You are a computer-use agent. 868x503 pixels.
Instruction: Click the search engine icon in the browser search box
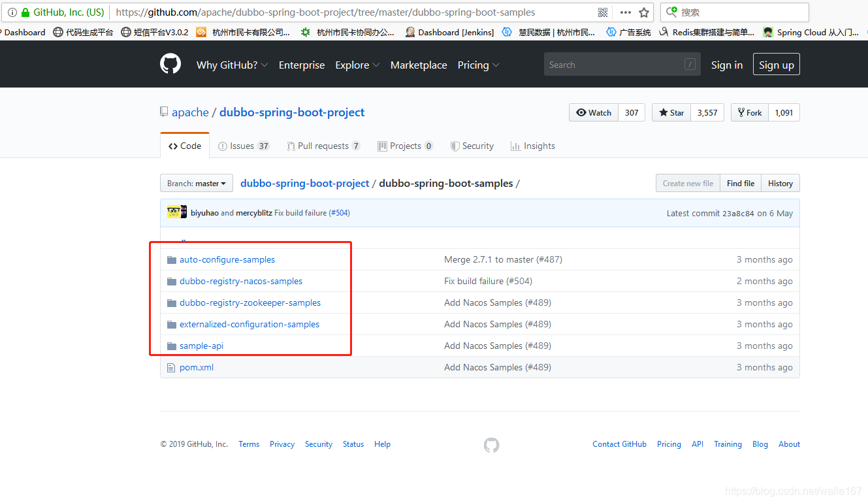671,12
